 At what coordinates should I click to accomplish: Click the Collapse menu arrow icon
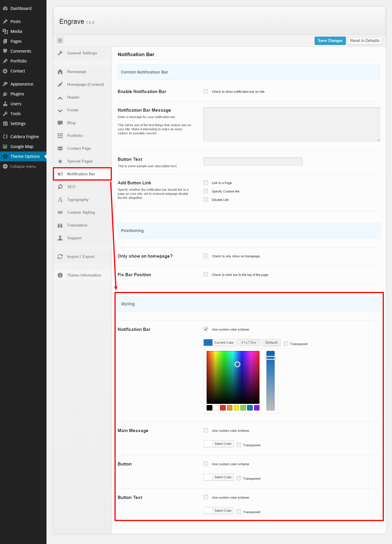(5, 166)
